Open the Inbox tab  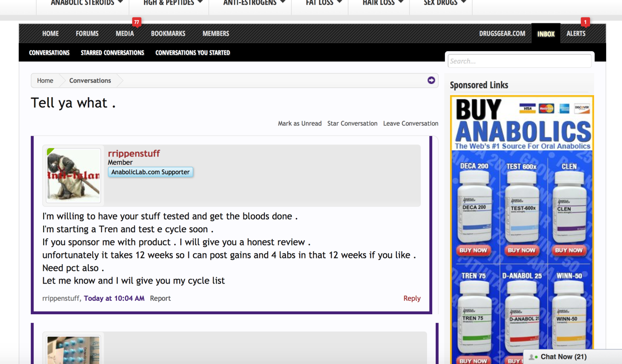(546, 34)
